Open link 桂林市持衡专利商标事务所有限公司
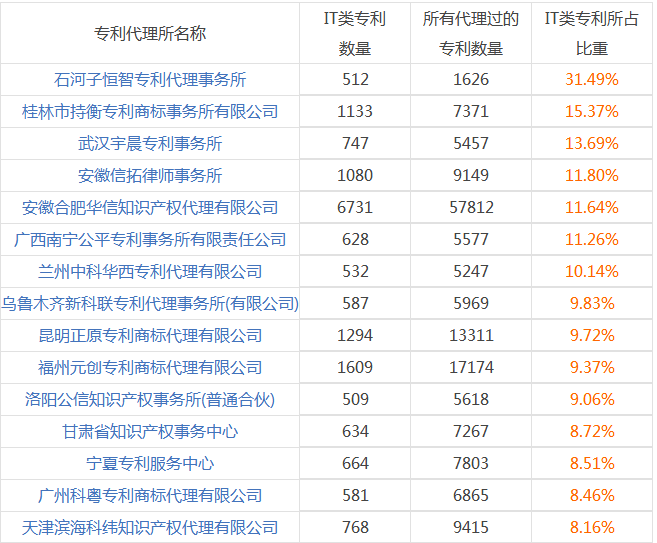 point(150,111)
